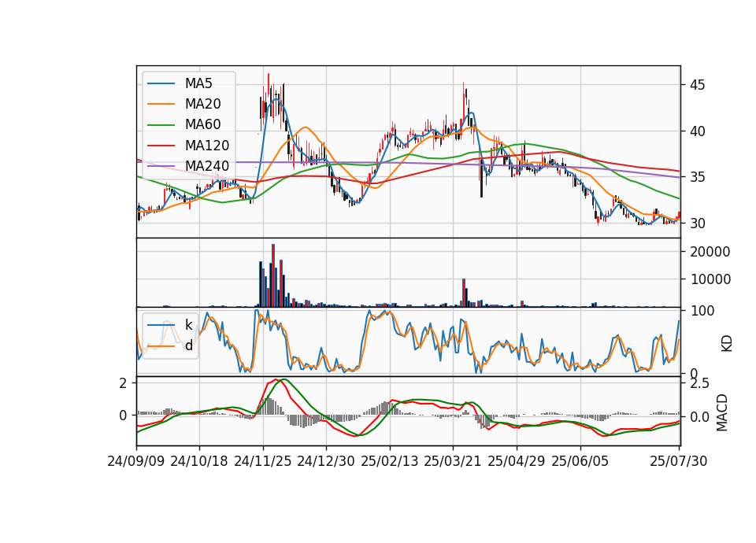The width and height of the screenshot is (756, 543).
Task: Click the 0.0 label on MACD right axis
Action: pos(699,417)
